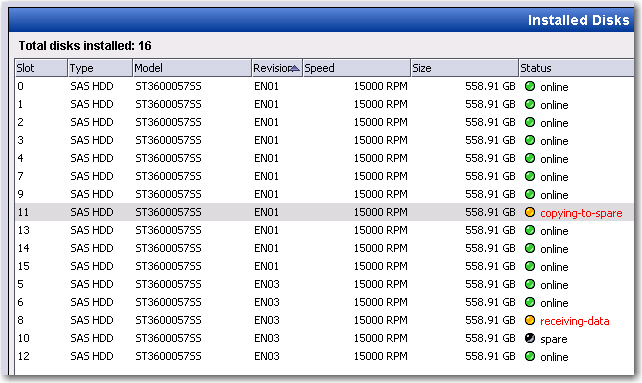Select slot number 12 cell

(x=23, y=356)
